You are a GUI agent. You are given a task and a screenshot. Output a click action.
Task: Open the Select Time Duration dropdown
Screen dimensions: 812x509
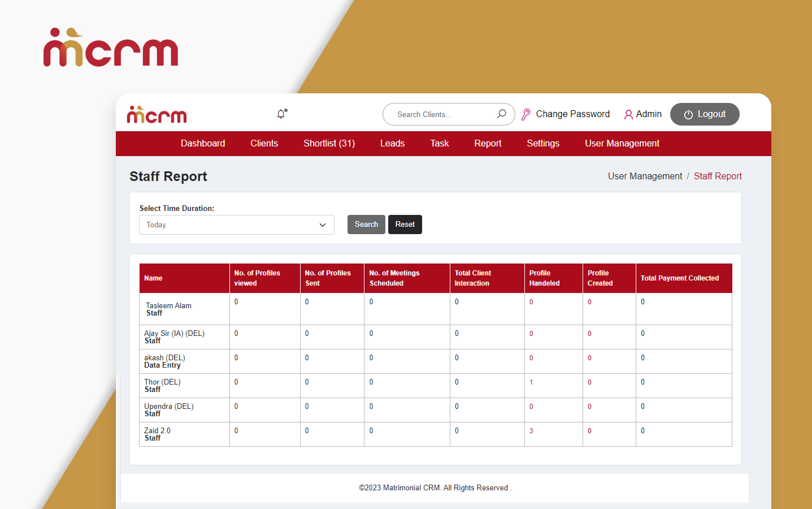[x=236, y=225]
